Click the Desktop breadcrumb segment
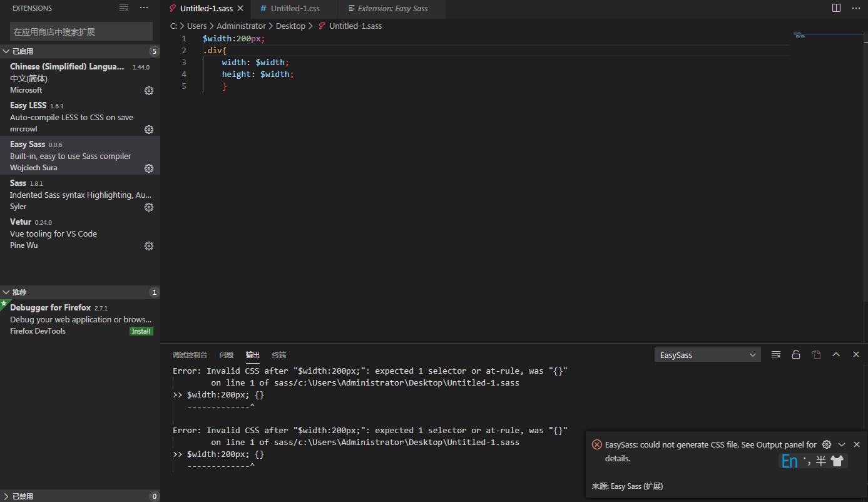The image size is (868, 502). click(290, 26)
